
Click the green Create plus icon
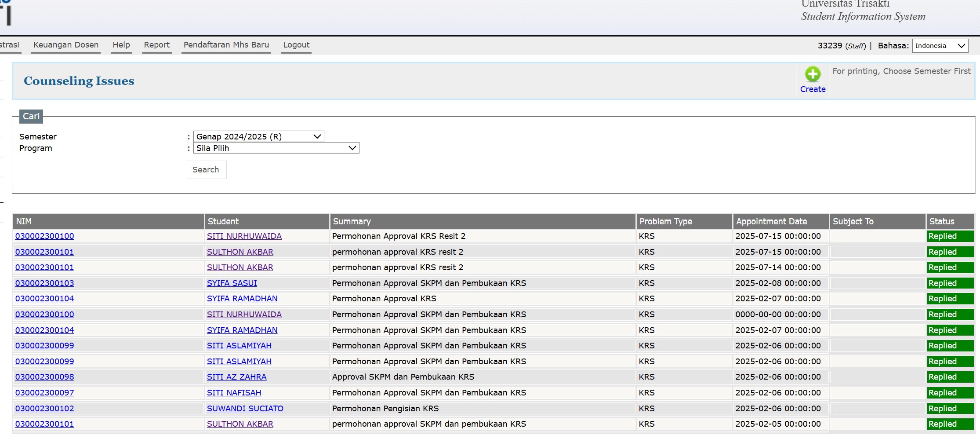coord(813,74)
